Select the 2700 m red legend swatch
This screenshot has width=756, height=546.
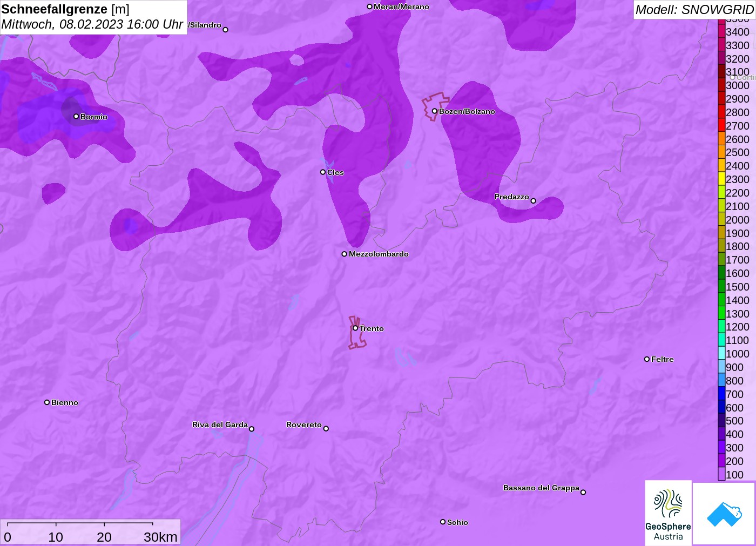[x=721, y=125]
